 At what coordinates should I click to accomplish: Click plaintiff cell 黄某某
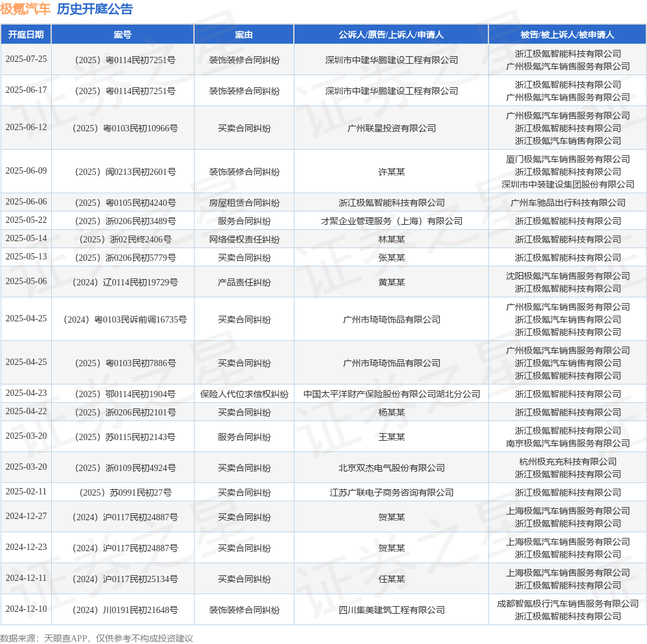392,282
